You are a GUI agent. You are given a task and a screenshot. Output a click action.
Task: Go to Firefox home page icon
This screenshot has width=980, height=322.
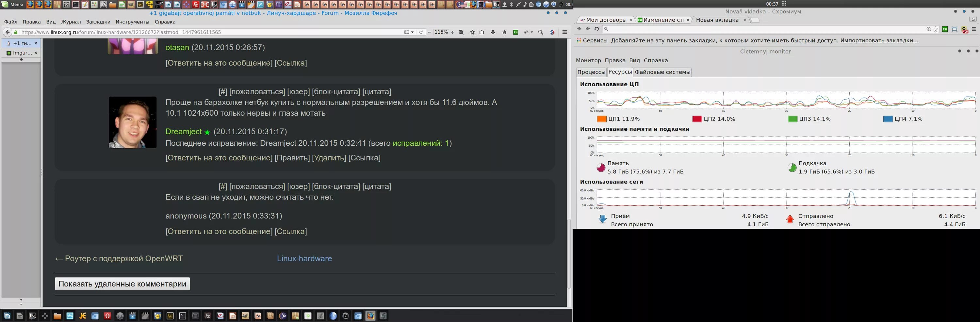[504, 32]
